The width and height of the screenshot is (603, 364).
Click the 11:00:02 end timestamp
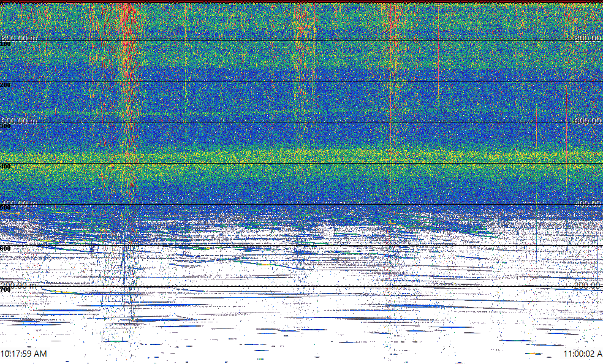point(583,354)
